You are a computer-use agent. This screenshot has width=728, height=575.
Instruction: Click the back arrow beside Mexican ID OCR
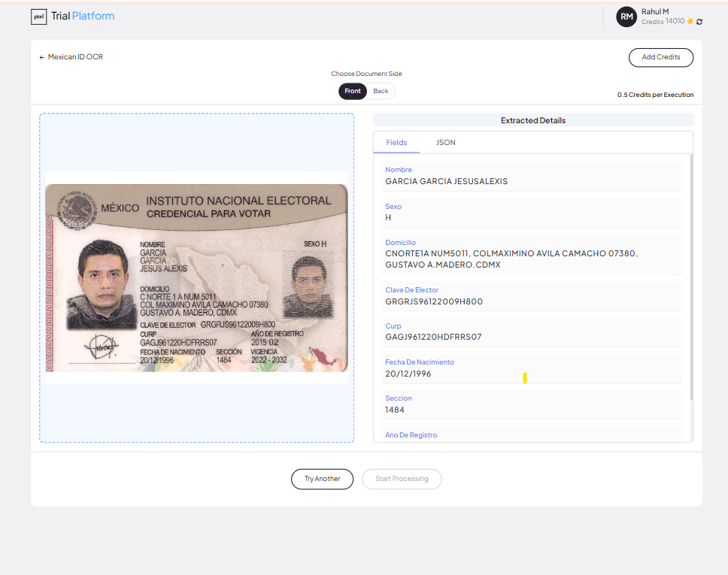tap(42, 56)
